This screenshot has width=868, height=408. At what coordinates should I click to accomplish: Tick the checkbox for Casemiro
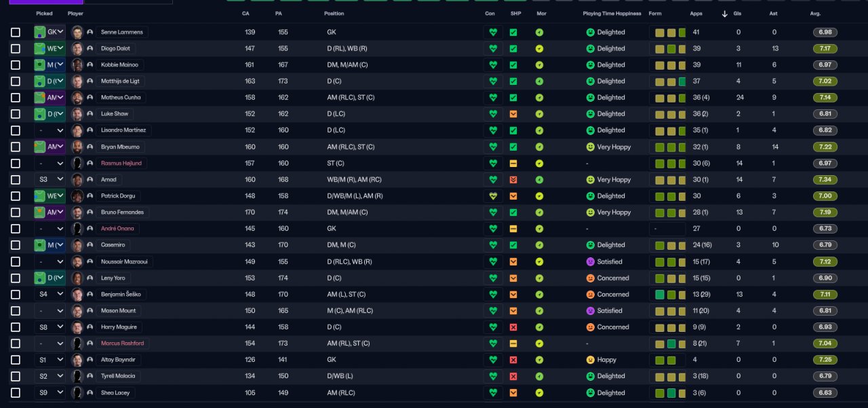16,245
